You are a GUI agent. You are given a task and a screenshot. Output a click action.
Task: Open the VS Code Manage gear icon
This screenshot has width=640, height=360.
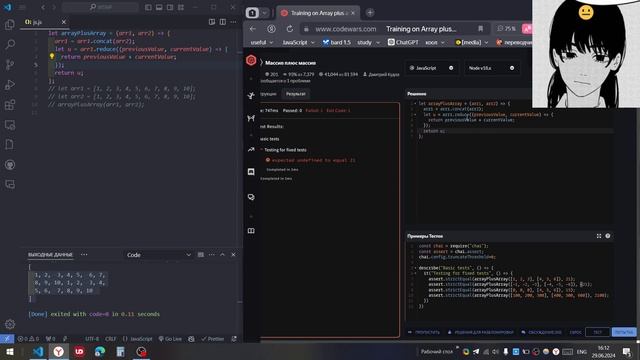tap(10, 324)
